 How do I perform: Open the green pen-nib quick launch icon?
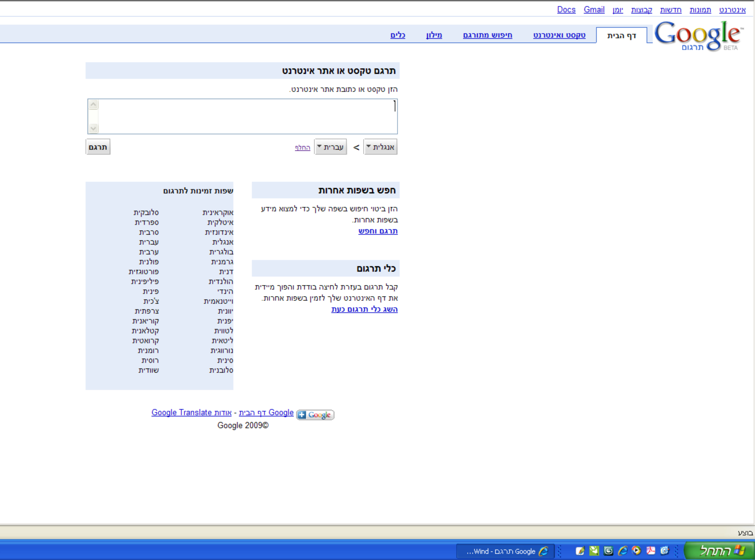pos(594,551)
